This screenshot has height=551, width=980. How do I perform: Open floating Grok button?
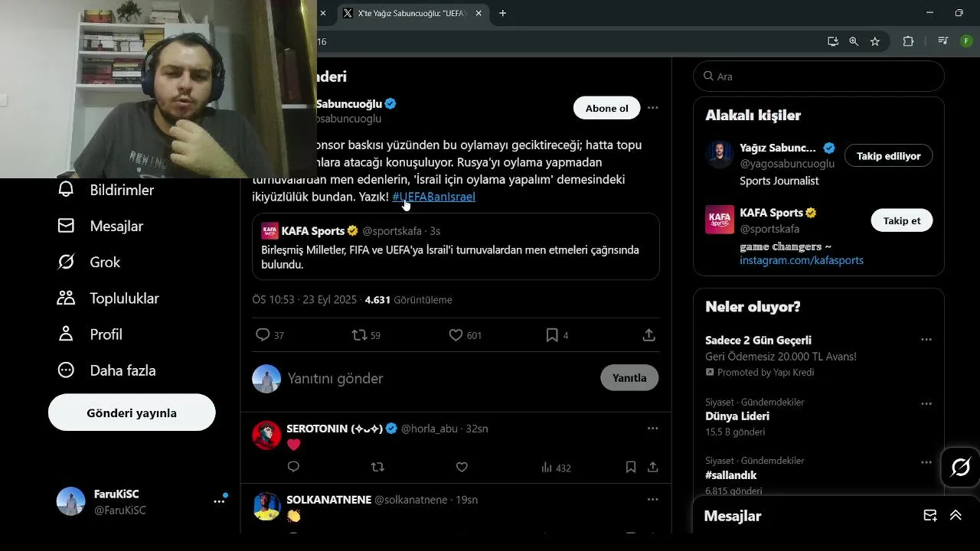[x=960, y=467]
